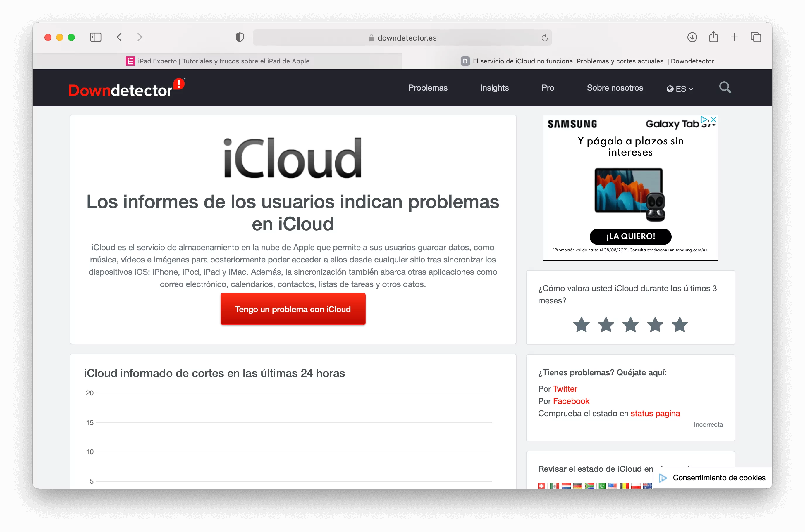Open the status pagina link
Screen dimensions: 805x532
655,413
